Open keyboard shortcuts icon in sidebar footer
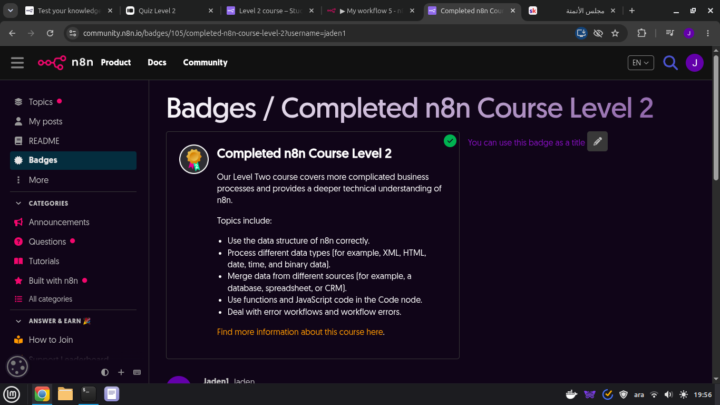720x405 pixels. (137, 372)
